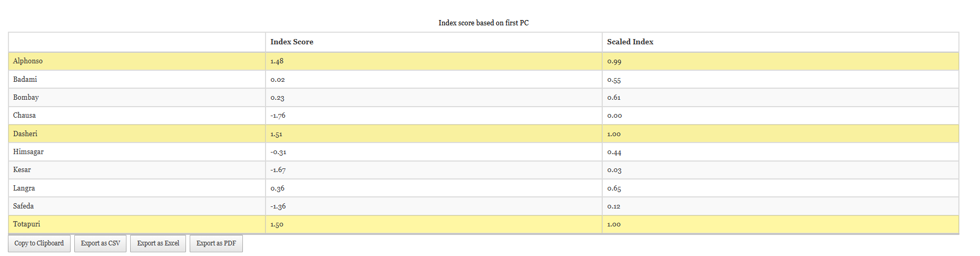Export table as Excel

click(x=158, y=243)
